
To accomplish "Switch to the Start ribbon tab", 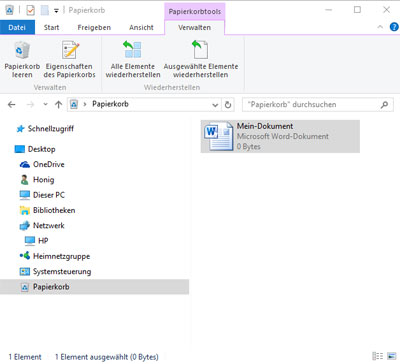I will coord(51,28).
